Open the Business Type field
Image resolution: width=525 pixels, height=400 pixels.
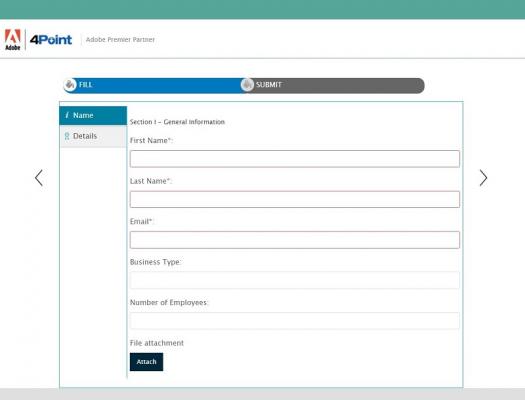point(295,280)
